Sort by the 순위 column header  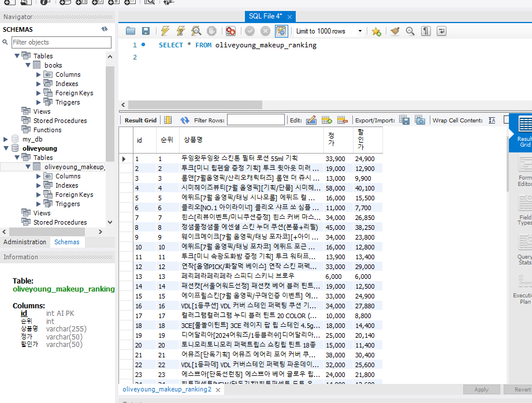point(168,140)
